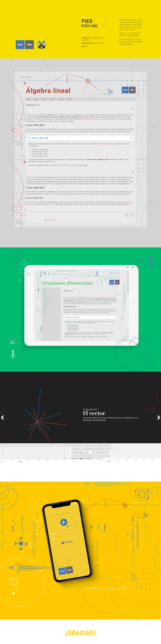Screen dimensions: 161x644
Task: Click middle toolbar icon top right of tablet page
Action: (x=114, y=273)
